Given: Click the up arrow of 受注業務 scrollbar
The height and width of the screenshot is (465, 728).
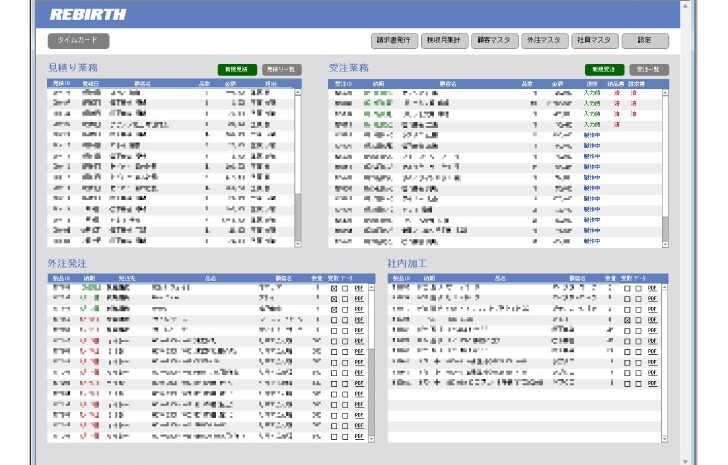Looking at the screenshot, I should (665, 93).
